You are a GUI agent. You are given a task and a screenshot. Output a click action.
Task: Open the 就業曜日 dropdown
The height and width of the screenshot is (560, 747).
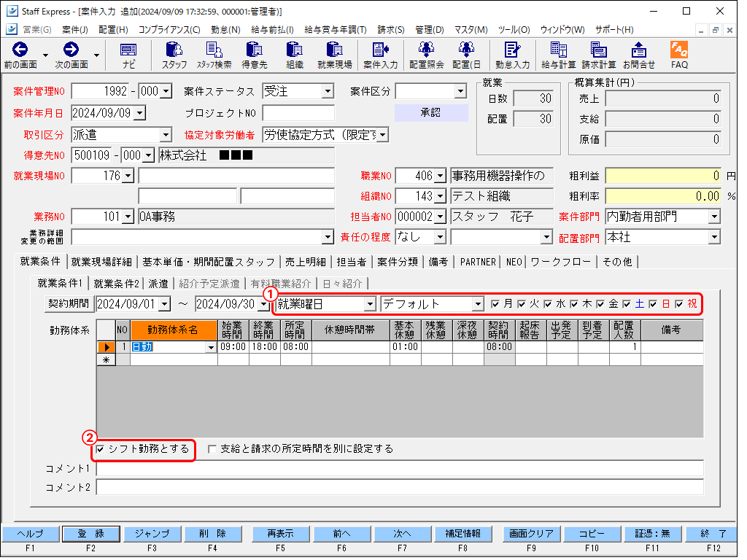click(x=370, y=304)
